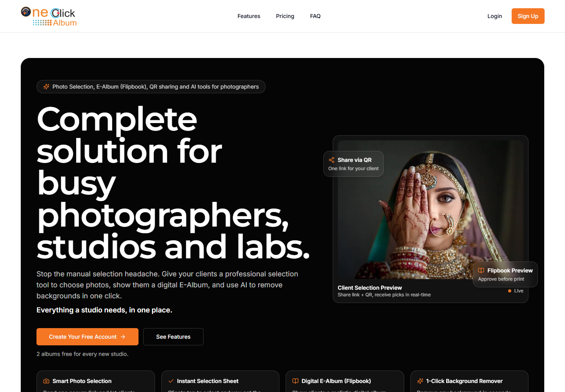Click the camera icon beside Smart Photo Selection
565x392 pixels.
[46, 381]
